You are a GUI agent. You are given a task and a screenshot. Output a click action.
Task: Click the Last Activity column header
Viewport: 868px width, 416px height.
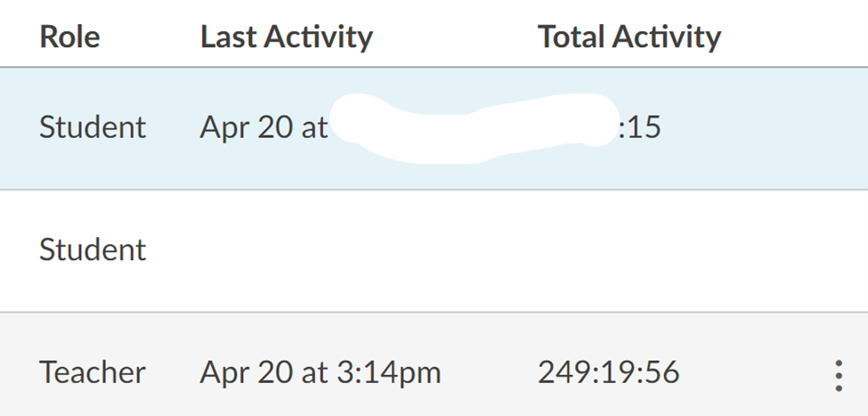[x=286, y=37]
